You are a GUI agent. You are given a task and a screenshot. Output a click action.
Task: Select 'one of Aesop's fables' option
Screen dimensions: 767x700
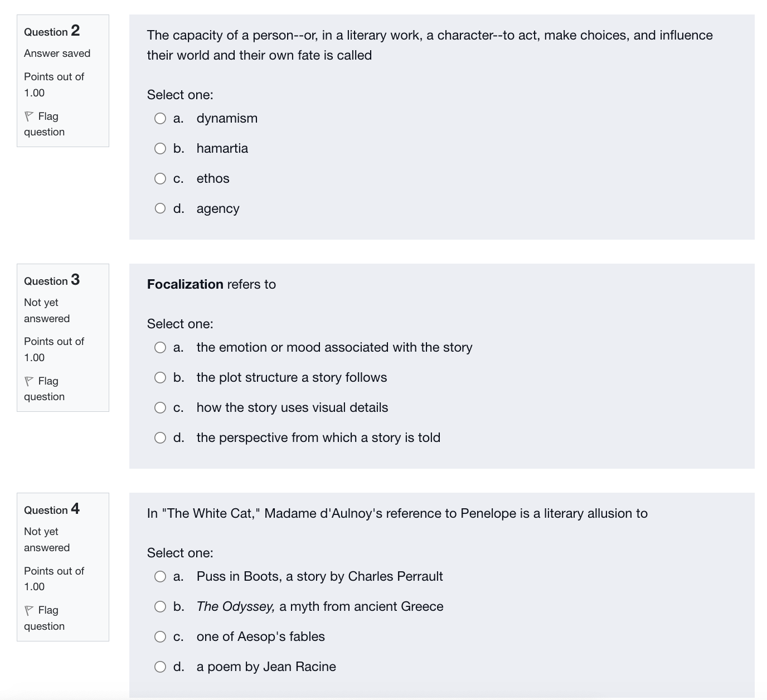(160, 636)
